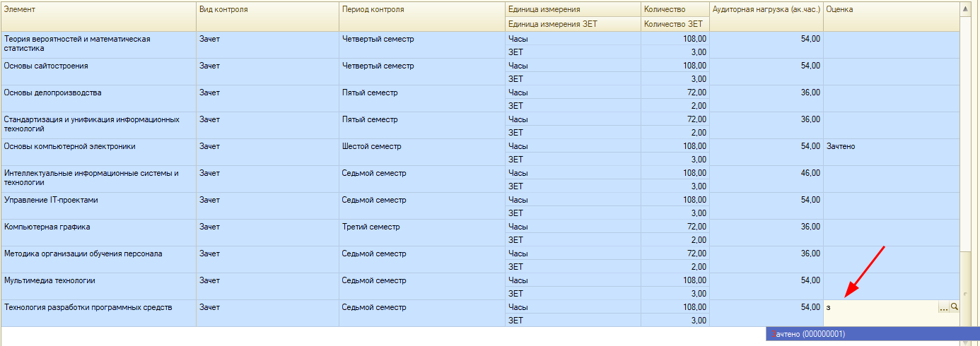Select 'Технология разработки программных средств' cell

click(88, 307)
